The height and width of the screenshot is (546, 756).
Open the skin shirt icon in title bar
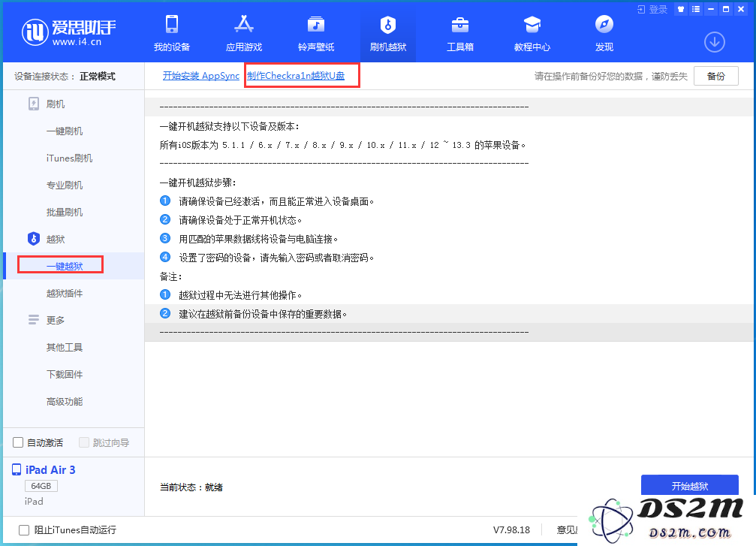681,9
